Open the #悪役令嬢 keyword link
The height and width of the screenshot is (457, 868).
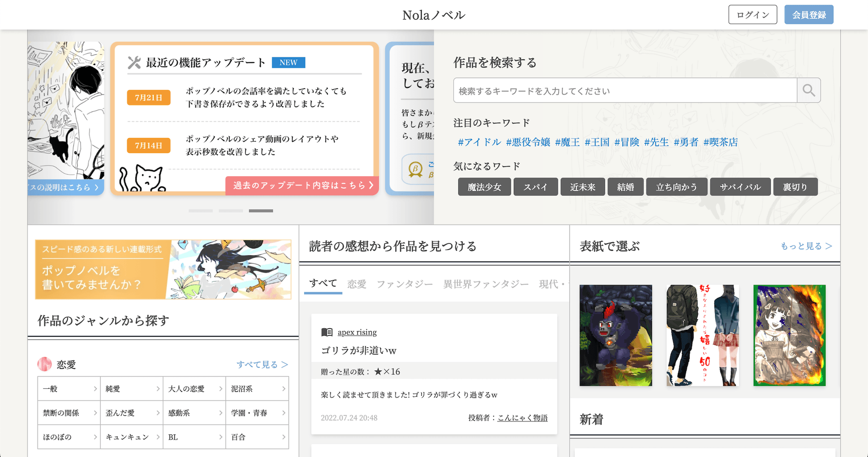pos(529,142)
